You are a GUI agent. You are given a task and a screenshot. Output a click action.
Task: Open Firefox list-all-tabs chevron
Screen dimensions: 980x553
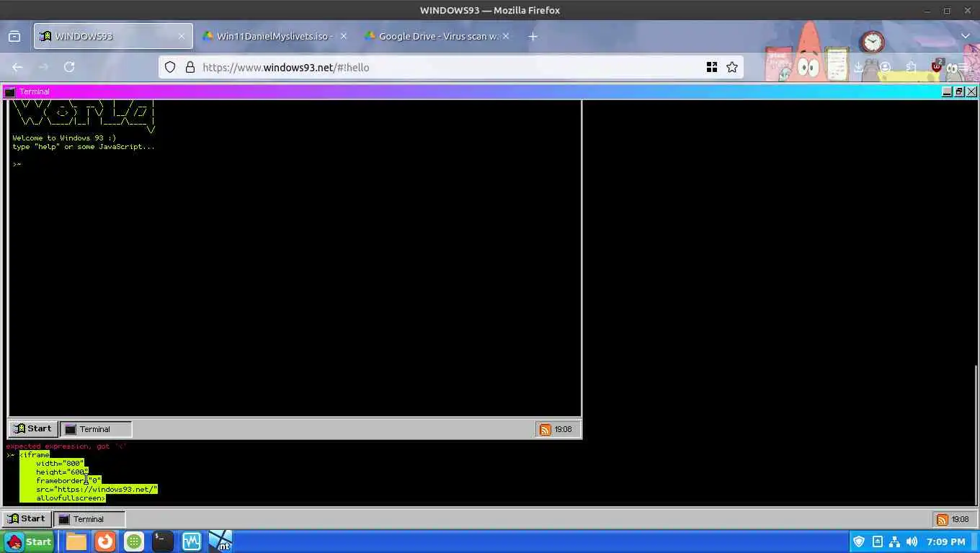[966, 36]
